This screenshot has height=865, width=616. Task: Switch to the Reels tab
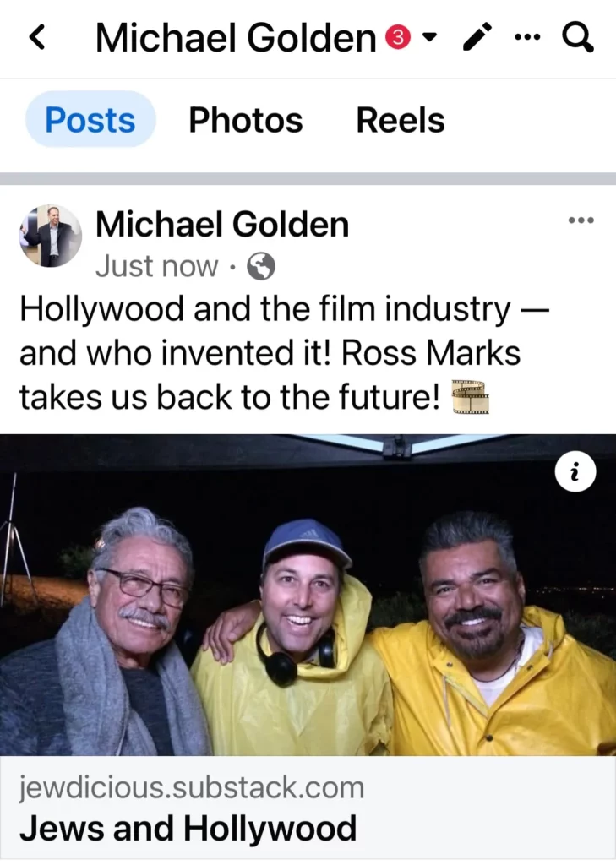tap(401, 120)
